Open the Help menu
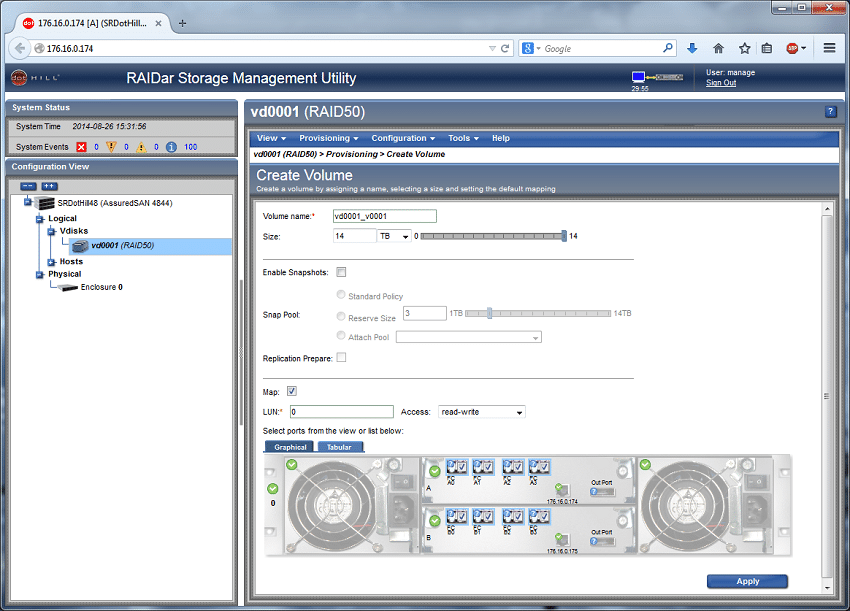Image resolution: width=850 pixels, height=611 pixels. click(500, 138)
